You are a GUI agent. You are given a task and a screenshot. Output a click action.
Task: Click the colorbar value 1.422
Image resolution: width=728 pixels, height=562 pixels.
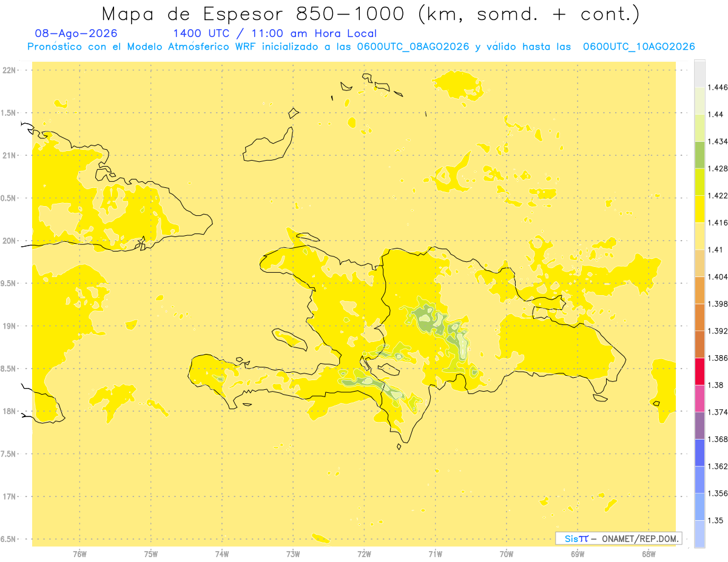click(717, 196)
